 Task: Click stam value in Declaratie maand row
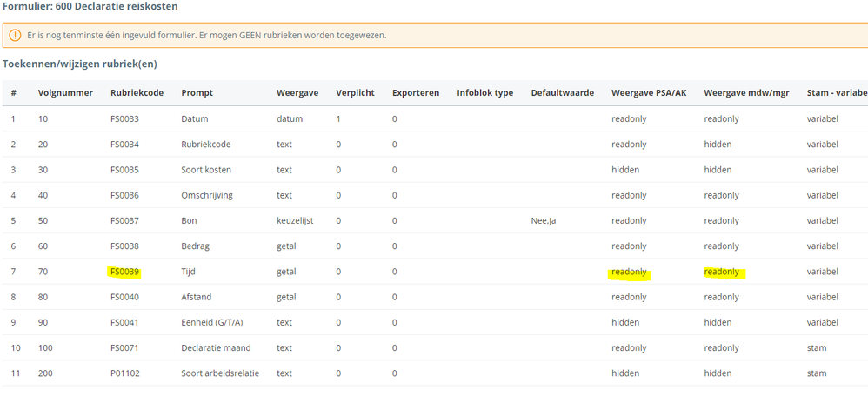click(817, 347)
